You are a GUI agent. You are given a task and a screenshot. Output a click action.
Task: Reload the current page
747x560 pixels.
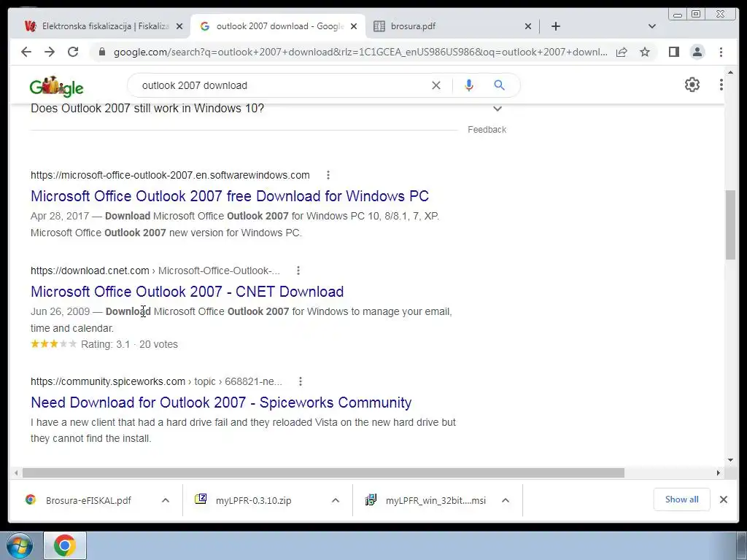(x=73, y=52)
